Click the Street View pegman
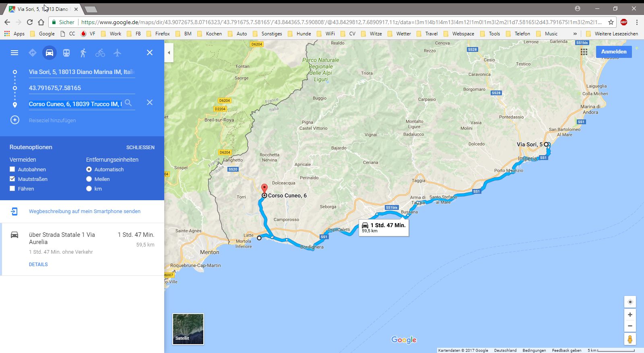The height and width of the screenshot is (353, 644). [630, 339]
